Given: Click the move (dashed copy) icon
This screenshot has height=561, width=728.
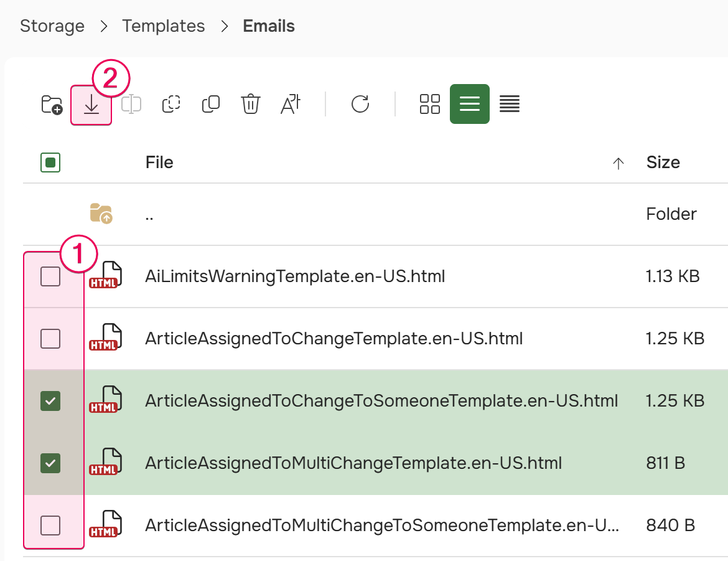Looking at the screenshot, I should (x=171, y=104).
